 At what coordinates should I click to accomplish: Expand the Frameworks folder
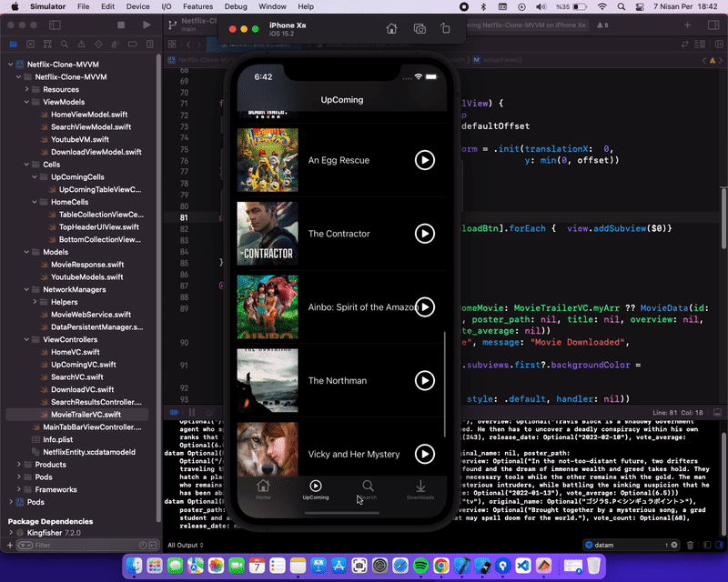point(18,489)
